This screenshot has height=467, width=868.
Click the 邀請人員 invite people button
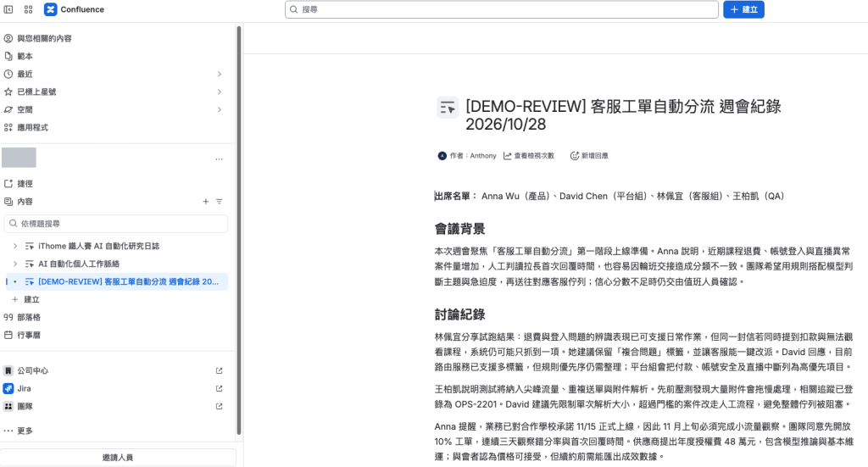(x=118, y=458)
